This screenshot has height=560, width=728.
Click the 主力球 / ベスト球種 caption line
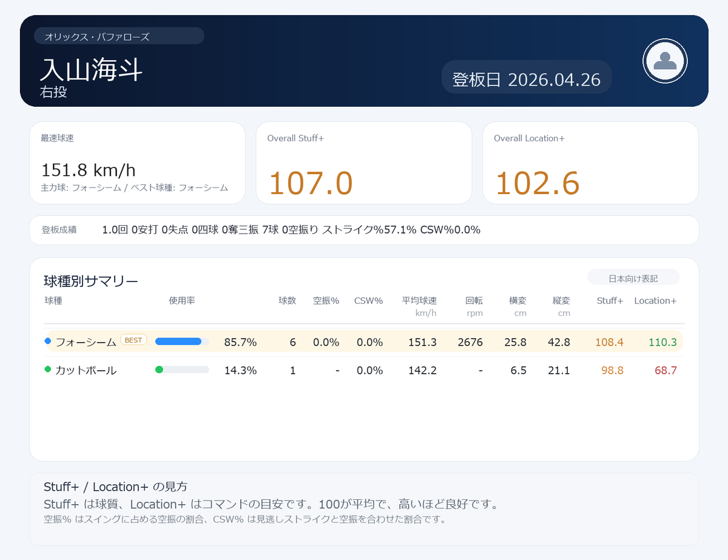pyautogui.click(x=135, y=187)
